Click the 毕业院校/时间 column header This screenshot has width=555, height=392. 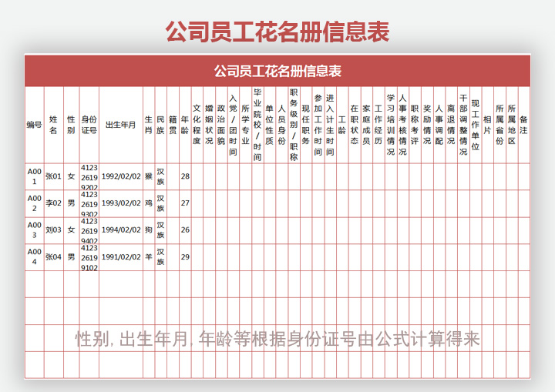(257, 125)
